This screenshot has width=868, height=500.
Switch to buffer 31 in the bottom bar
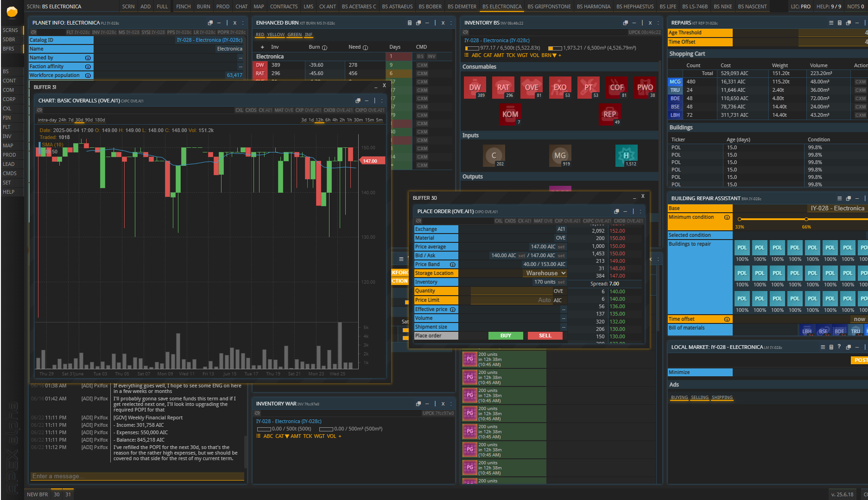[68, 494]
